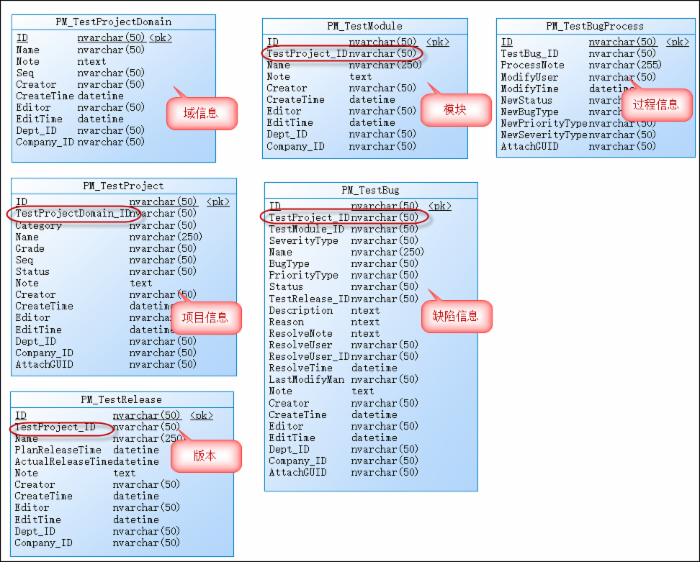Click the 过程信息 callout bubble
The width and height of the screenshot is (700, 562).
[655, 103]
